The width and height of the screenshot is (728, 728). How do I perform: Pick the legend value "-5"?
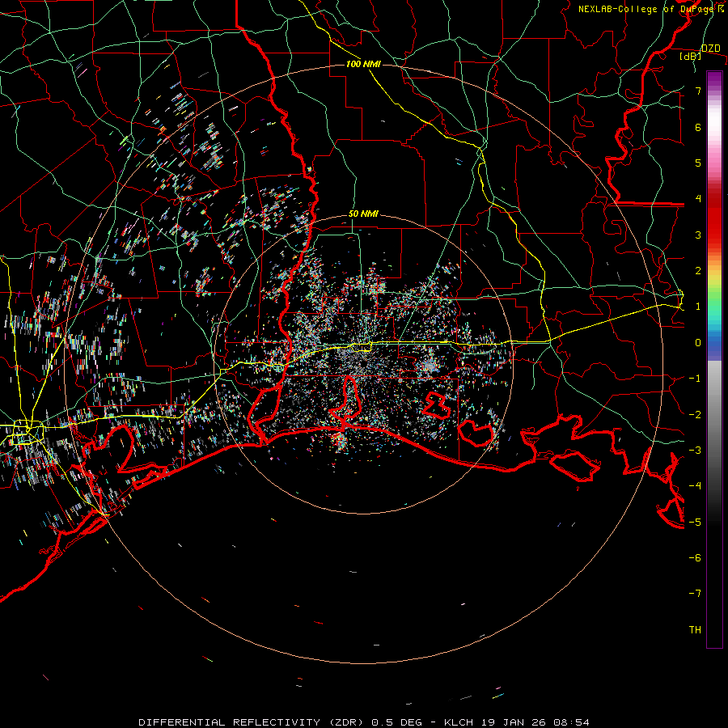(695, 523)
